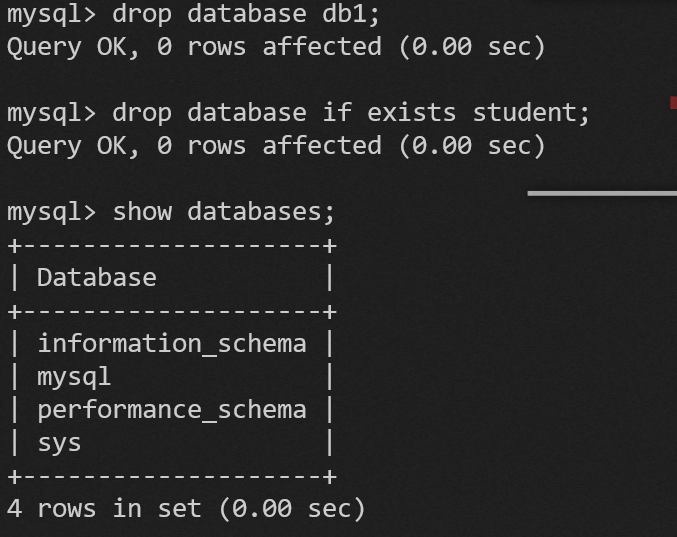This screenshot has width=677, height=537.
Task: Click the bottom dashed border of the result table
Action: point(171,476)
